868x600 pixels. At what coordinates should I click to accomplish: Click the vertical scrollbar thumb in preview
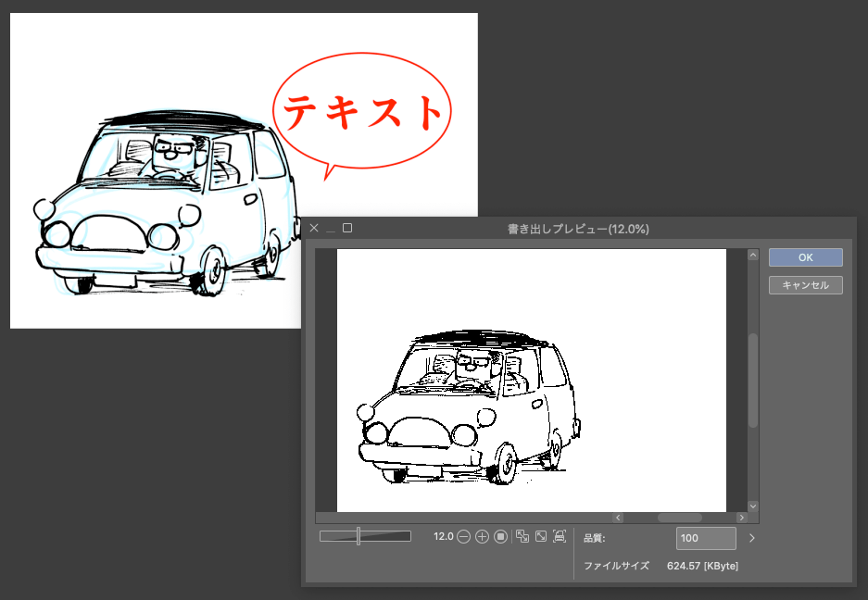pos(753,381)
